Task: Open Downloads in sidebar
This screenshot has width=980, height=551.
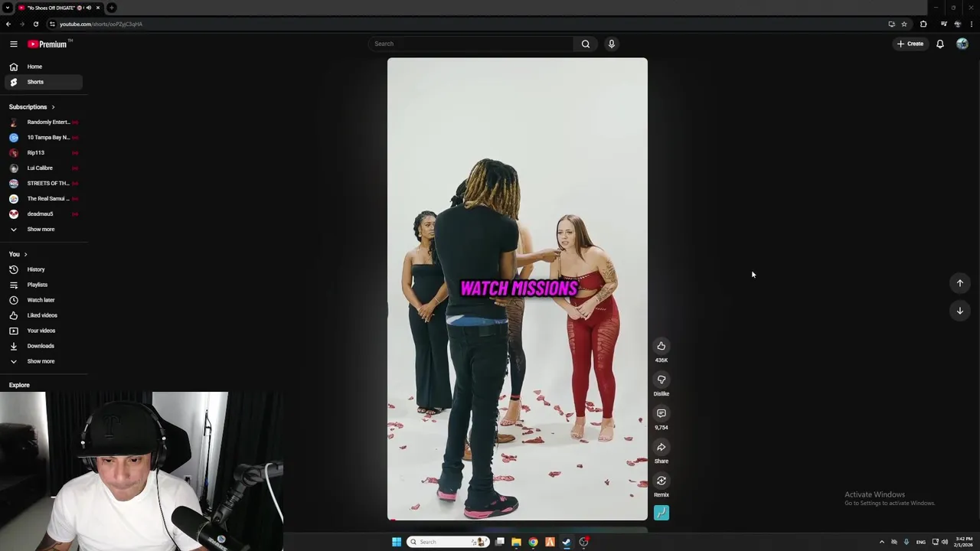Action: [44, 346]
